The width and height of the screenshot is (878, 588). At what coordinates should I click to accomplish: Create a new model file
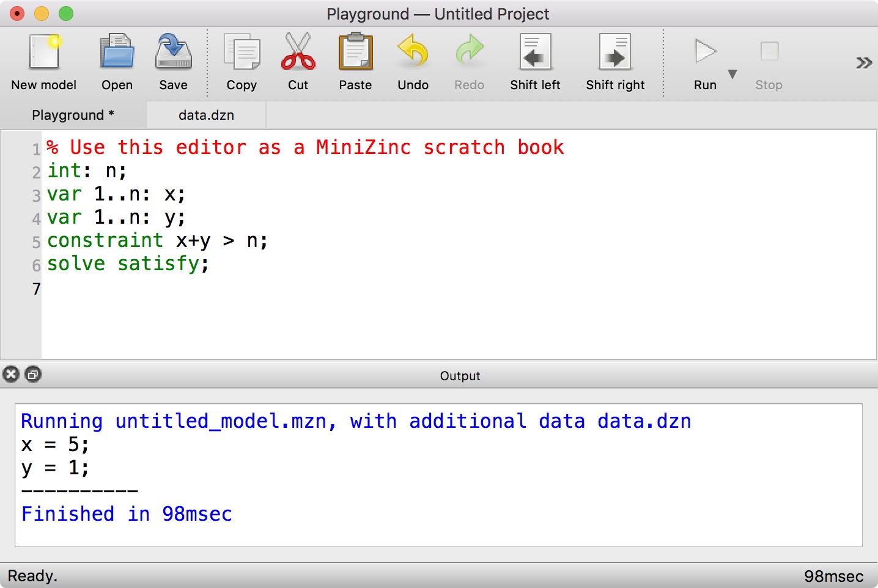click(43, 58)
